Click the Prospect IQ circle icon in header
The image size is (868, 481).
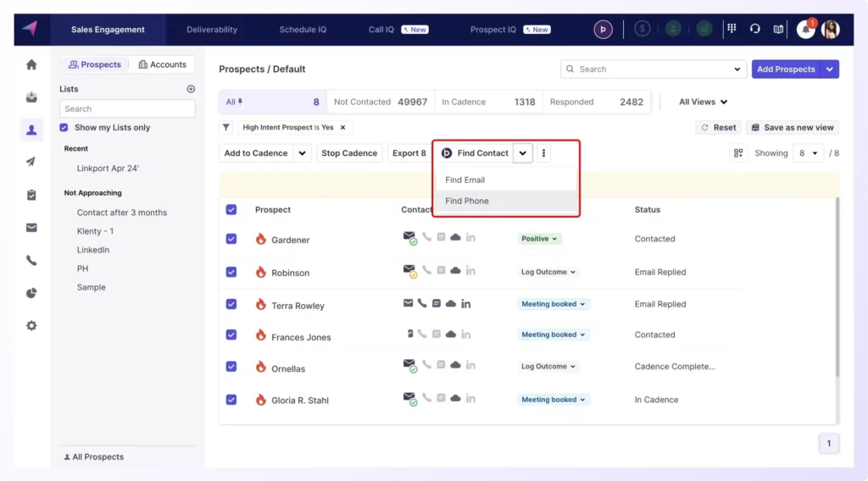pyautogui.click(x=603, y=30)
